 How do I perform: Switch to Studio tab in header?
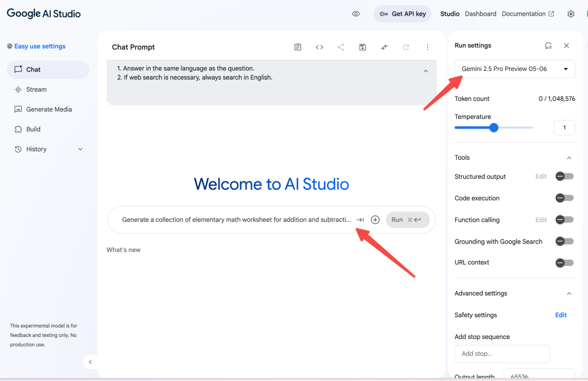tap(450, 14)
